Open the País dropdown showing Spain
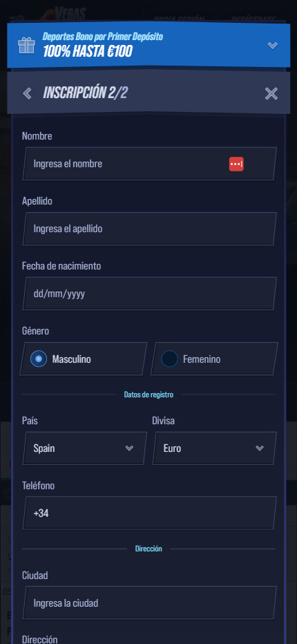The image size is (297, 644). [x=85, y=448]
